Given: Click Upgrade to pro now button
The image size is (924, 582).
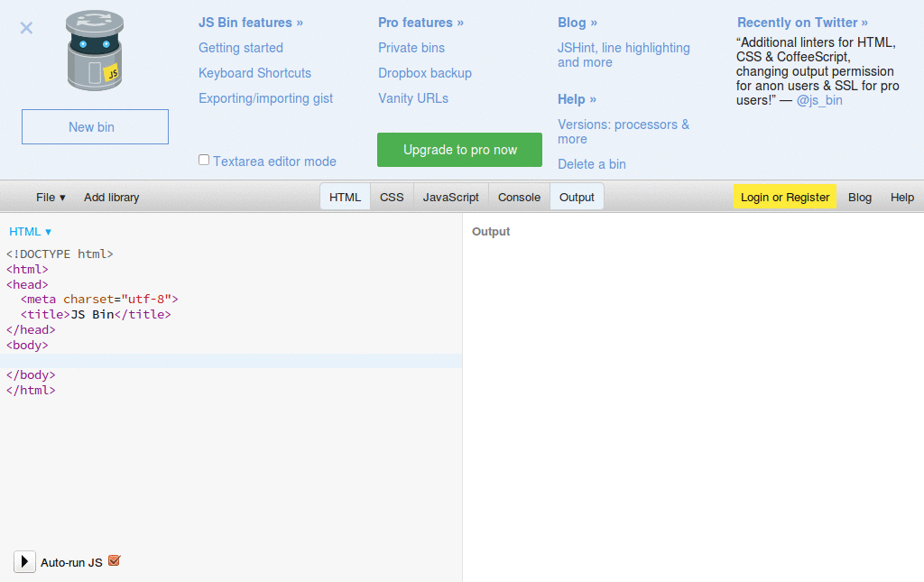Looking at the screenshot, I should [459, 150].
